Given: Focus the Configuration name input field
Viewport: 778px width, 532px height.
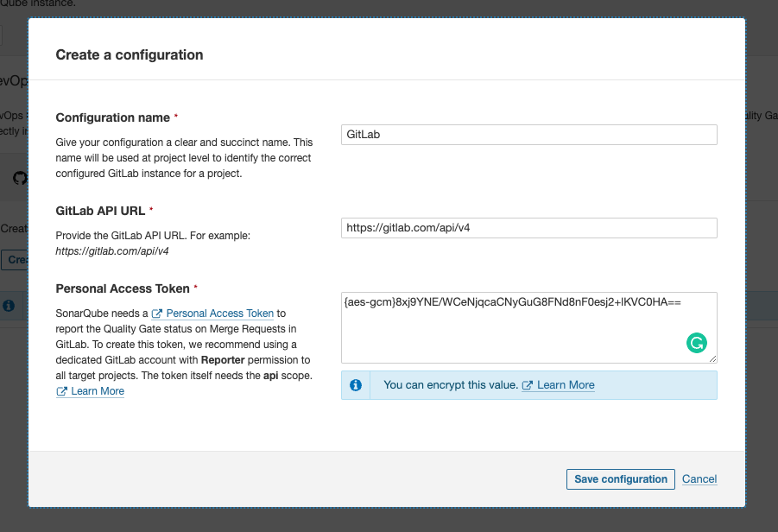Looking at the screenshot, I should [528, 135].
